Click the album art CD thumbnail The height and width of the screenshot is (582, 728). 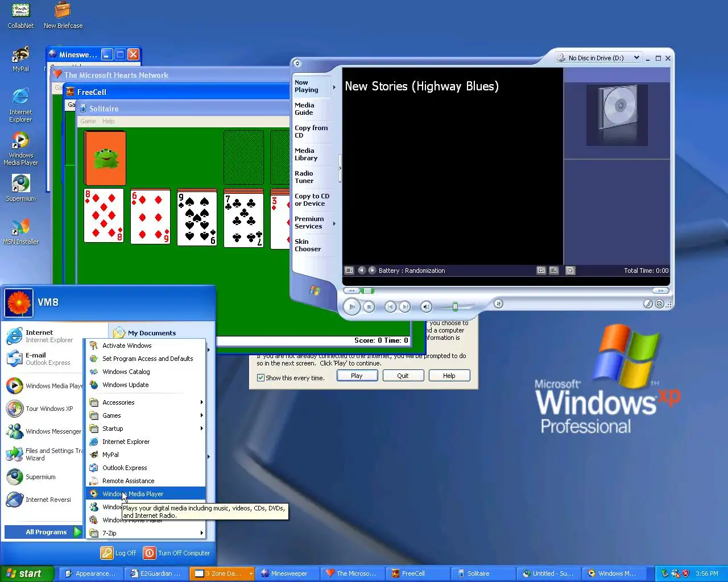point(617,115)
